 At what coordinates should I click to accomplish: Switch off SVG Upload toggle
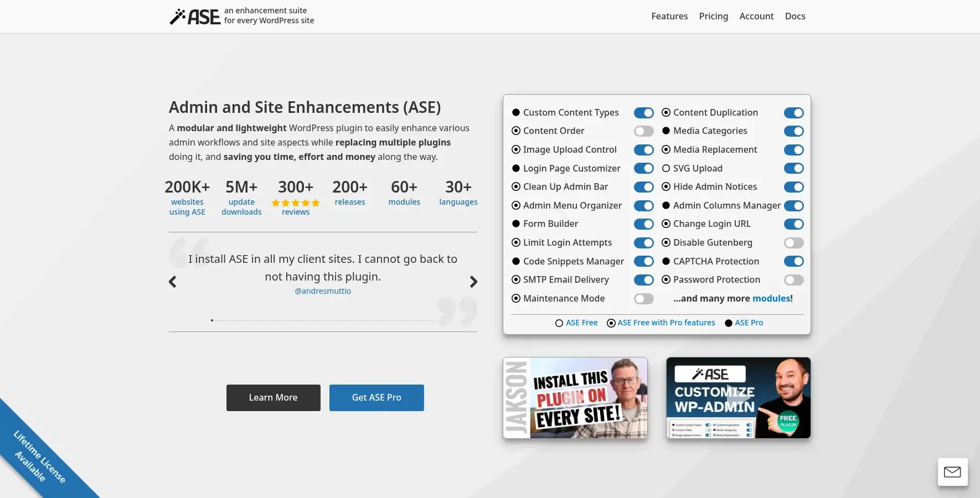pos(794,168)
